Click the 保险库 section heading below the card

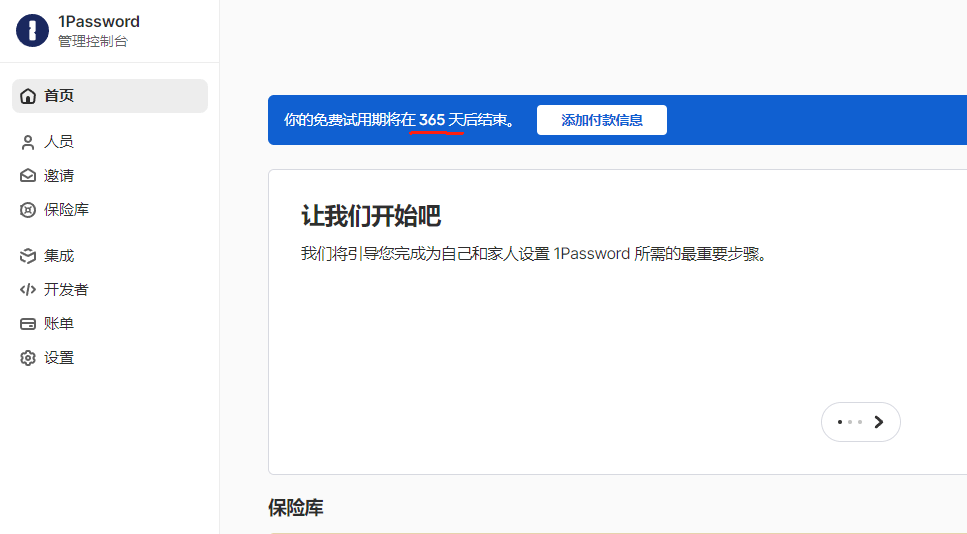coord(296,507)
